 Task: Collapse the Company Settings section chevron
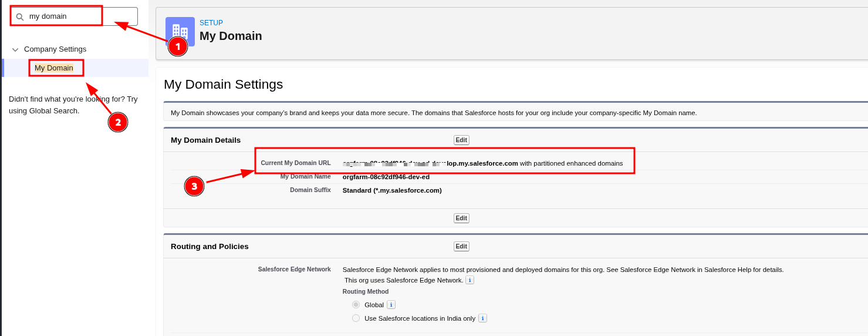click(x=15, y=49)
